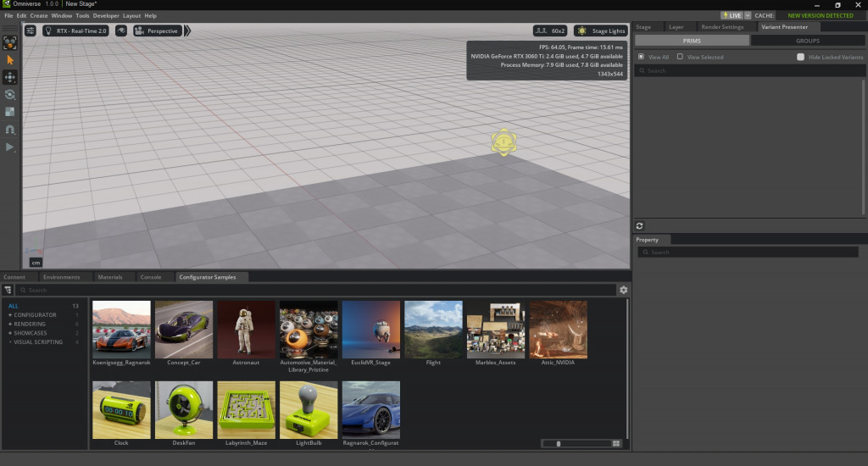Toggle the snap magnet tool

coord(10,130)
